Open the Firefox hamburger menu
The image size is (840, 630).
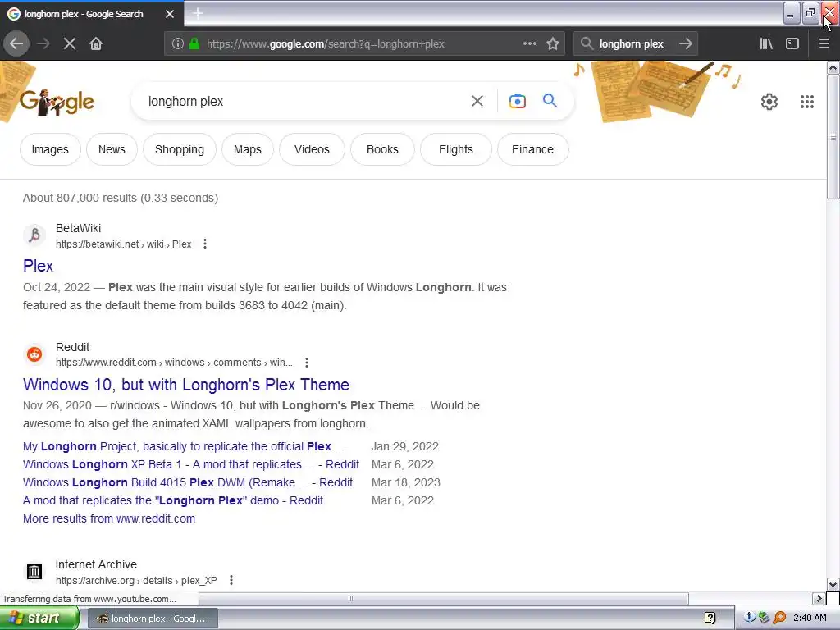(824, 44)
